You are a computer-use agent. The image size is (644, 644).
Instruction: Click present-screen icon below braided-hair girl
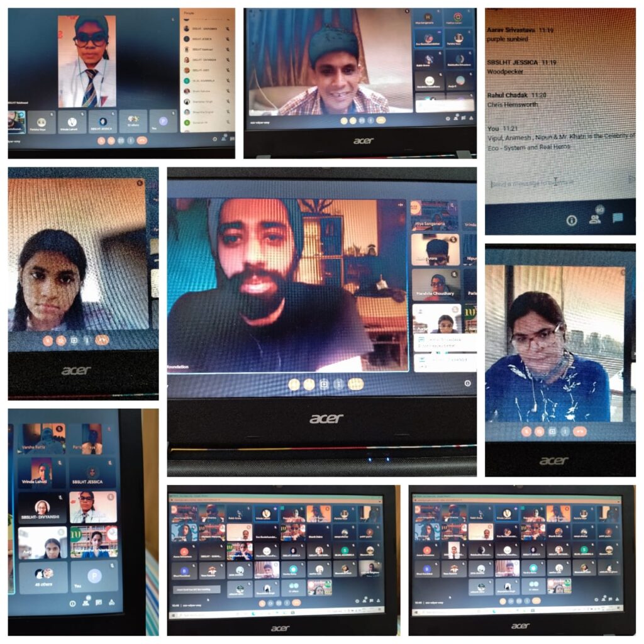[74, 340]
